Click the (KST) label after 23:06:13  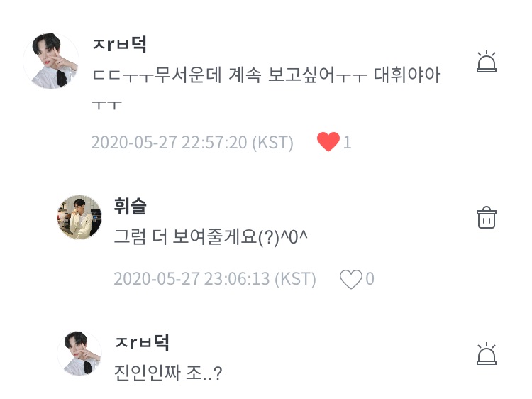(x=294, y=279)
